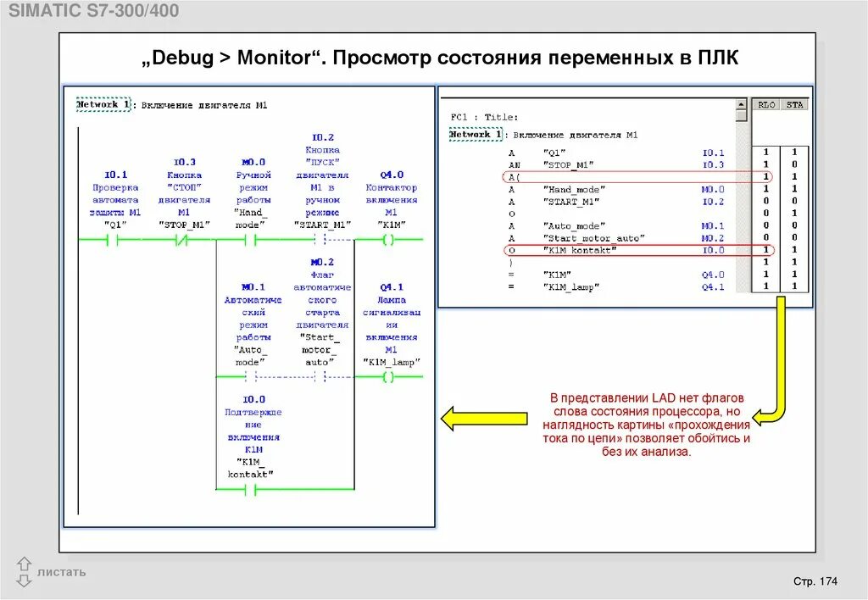Click the "Auto_mode" operand in the STL listing

coord(574,225)
